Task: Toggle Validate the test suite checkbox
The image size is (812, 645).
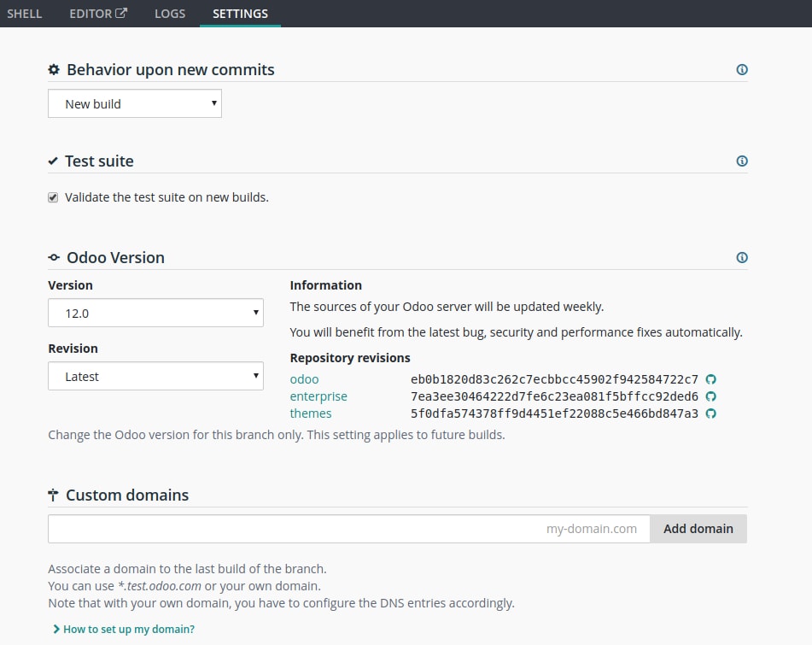Action: point(54,197)
